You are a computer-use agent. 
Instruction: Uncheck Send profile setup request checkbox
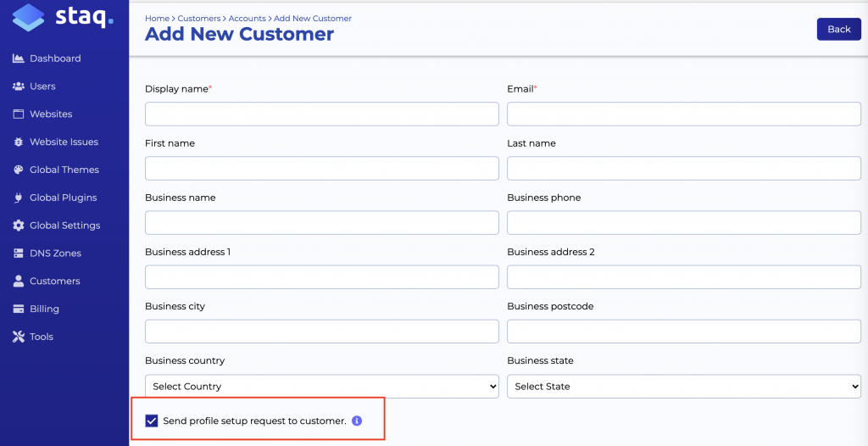(152, 421)
